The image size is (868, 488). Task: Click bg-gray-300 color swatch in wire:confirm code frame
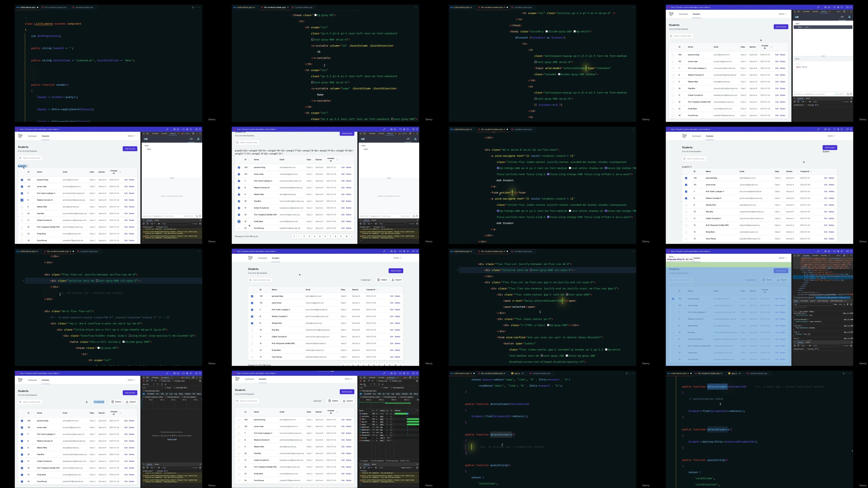coord(548,325)
